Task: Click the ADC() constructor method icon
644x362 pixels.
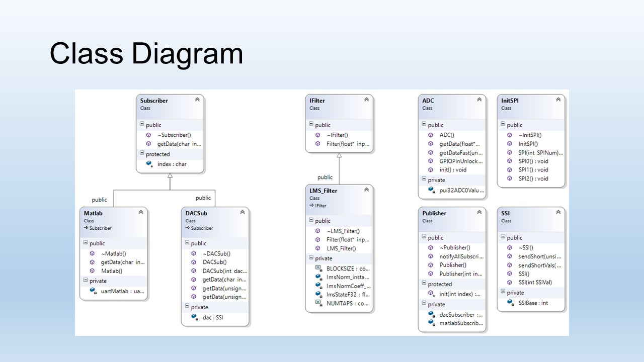Action: click(431, 135)
